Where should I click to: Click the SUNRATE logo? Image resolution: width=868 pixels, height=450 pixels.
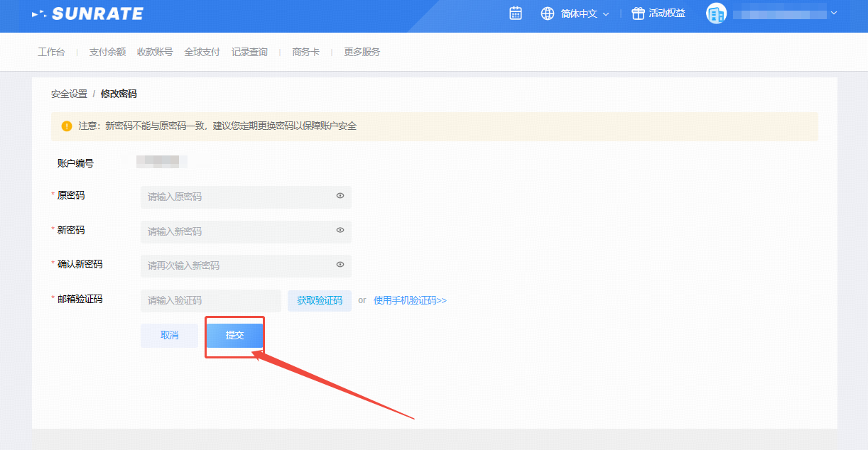(87, 13)
